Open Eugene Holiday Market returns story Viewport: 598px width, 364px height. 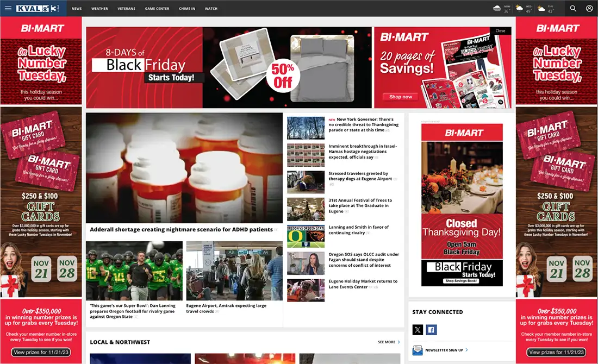pyautogui.click(x=363, y=284)
